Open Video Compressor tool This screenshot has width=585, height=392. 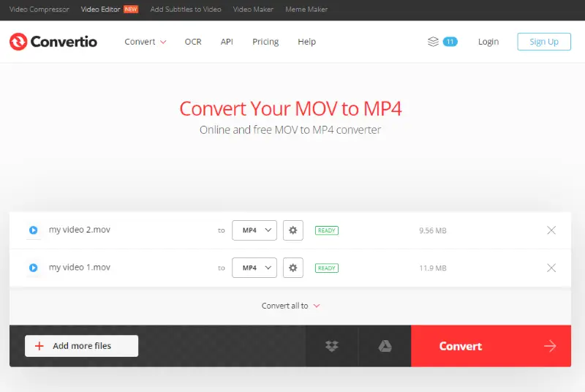coord(39,10)
